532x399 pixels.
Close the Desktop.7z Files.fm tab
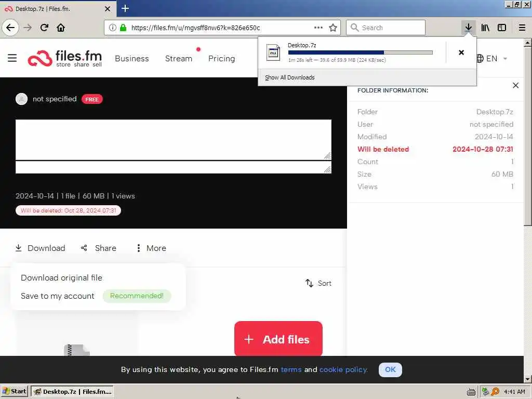click(x=108, y=9)
